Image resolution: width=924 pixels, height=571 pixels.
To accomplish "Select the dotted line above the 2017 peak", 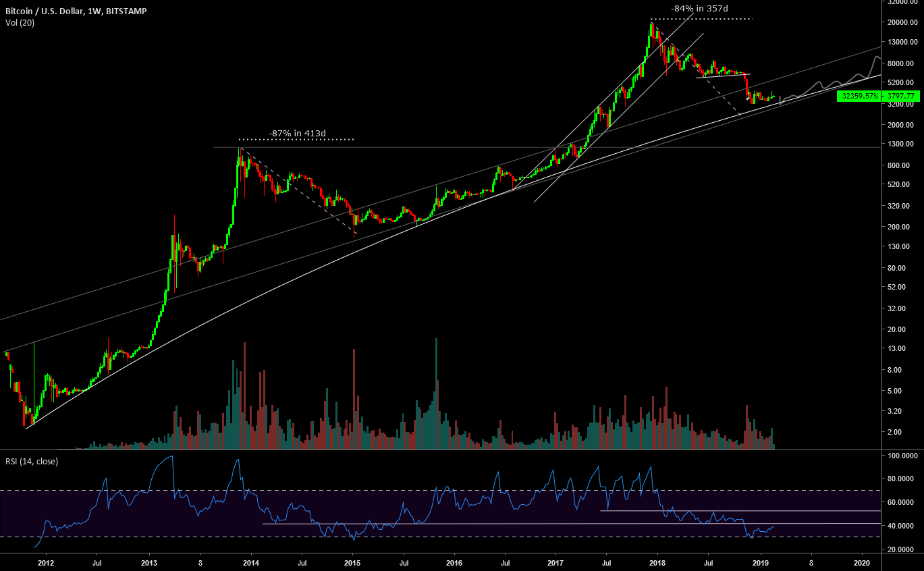I will [702, 19].
